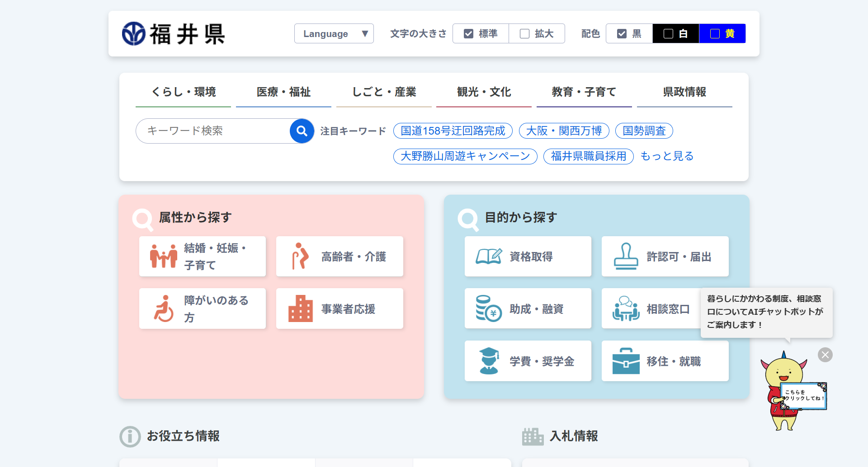Click the 大阪・関西万博 keyword link
868x467 pixels.
[564, 131]
